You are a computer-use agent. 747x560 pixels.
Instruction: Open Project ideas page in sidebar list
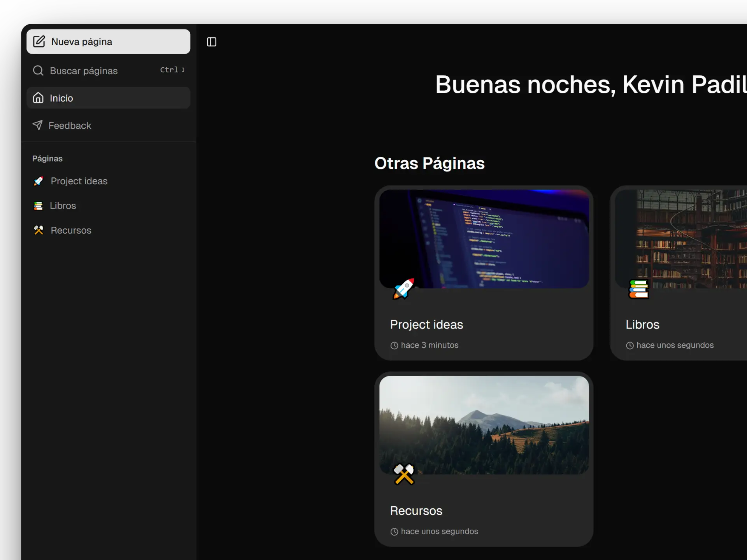tap(79, 181)
